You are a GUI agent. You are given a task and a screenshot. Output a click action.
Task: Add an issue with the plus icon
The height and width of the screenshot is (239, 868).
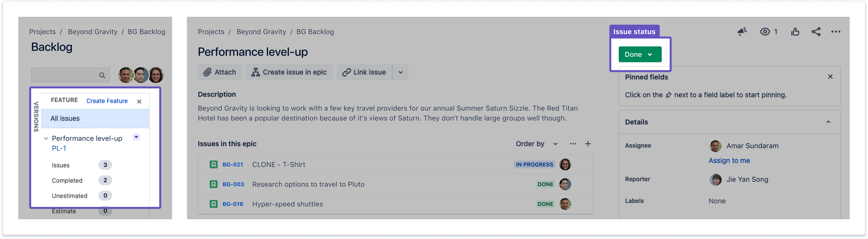point(588,144)
